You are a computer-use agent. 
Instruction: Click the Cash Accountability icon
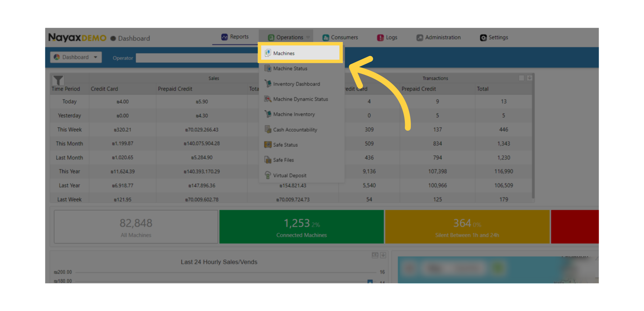268,129
